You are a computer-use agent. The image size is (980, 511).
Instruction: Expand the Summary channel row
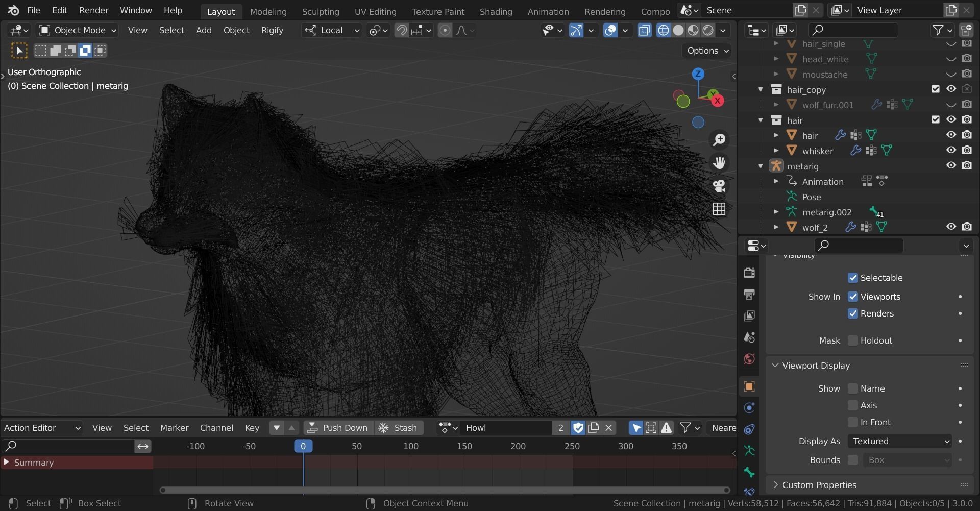click(6, 463)
